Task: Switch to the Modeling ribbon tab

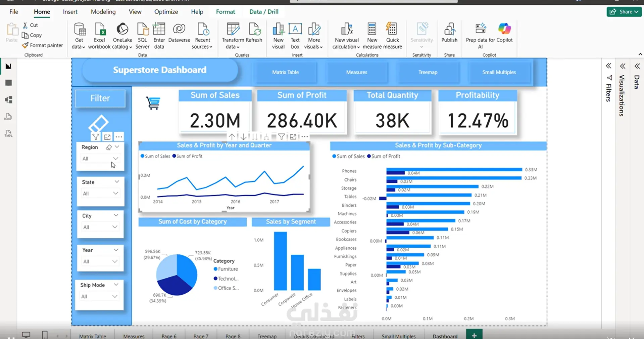Action: 103,12
